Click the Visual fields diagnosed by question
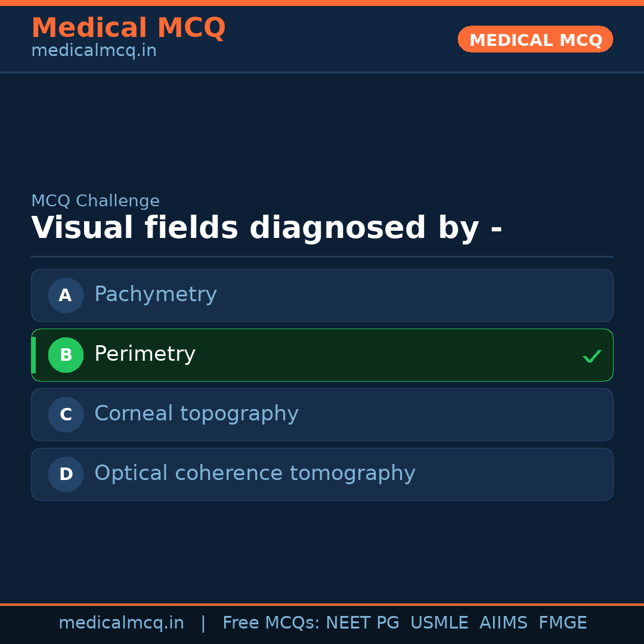This screenshot has height=644, width=644. point(267,228)
